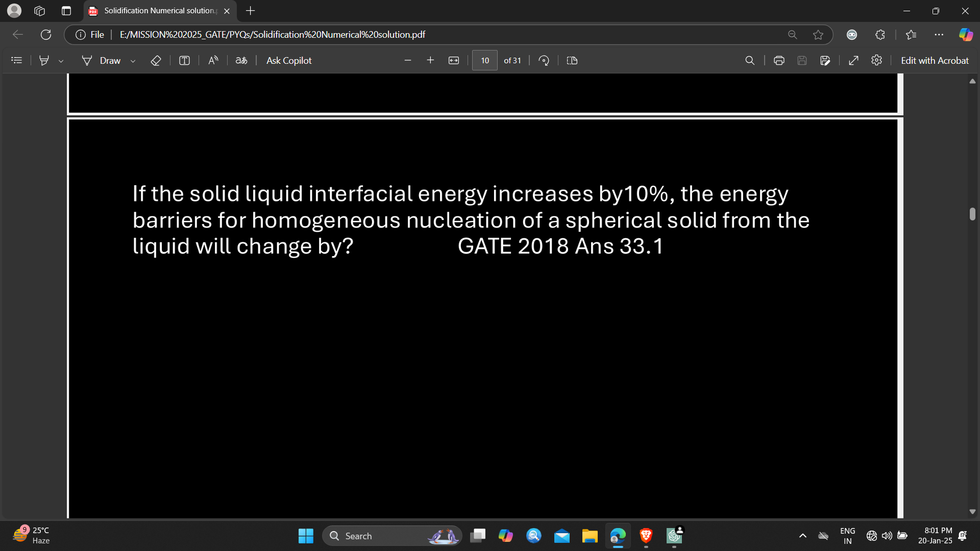The width and height of the screenshot is (980, 551).
Task: Open the search in document tool
Action: pos(749,60)
